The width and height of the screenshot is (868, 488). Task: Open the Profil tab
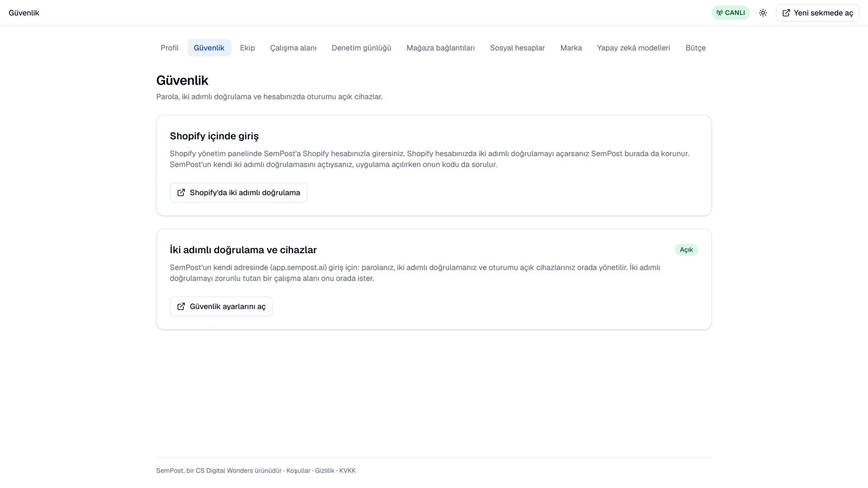tap(169, 48)
